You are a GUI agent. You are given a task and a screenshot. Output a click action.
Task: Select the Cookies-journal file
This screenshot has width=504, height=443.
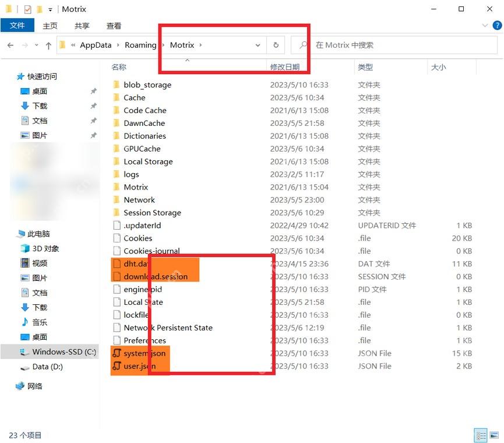coord(151,251)
